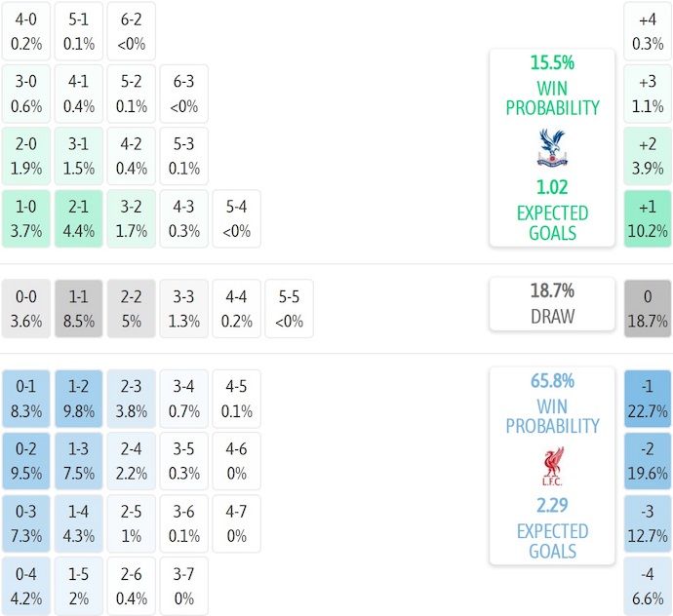Select the 1-1 draw scoreline tile
This screenshot has width=673, height=616.
pos(79,307)
